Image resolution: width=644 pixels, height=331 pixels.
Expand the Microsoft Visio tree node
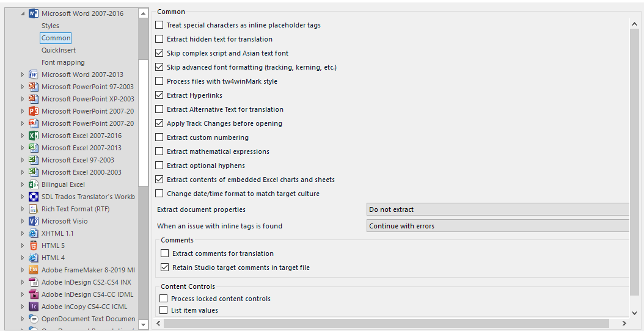23,221
